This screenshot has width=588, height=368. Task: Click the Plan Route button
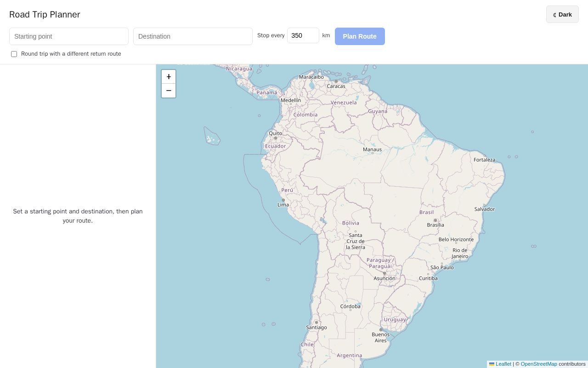(x=360, y=36)
